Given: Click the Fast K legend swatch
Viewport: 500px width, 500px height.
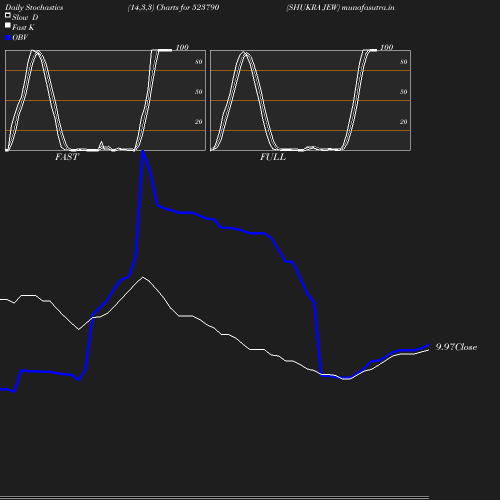Looking at the screenshot, I should click(x=8, y=25).
